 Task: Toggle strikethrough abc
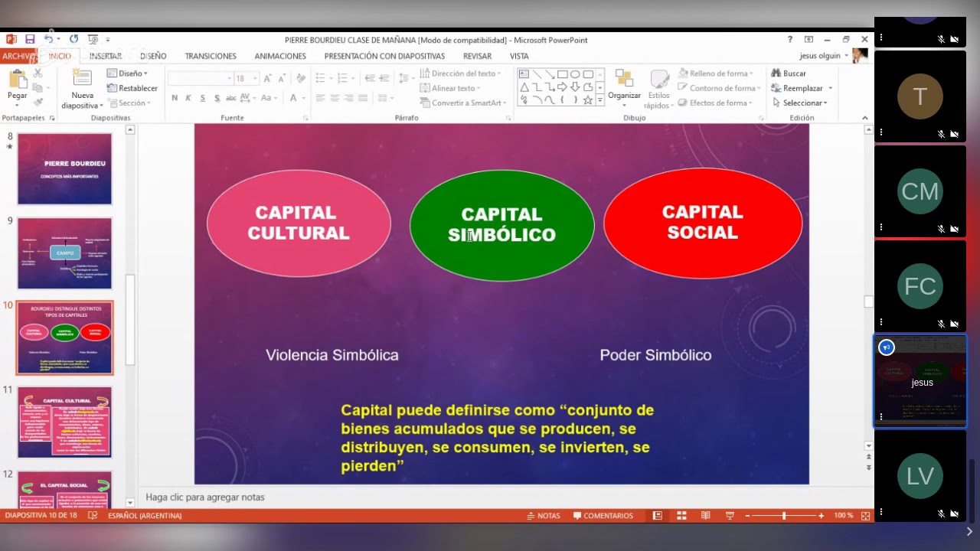coord(232,98)
